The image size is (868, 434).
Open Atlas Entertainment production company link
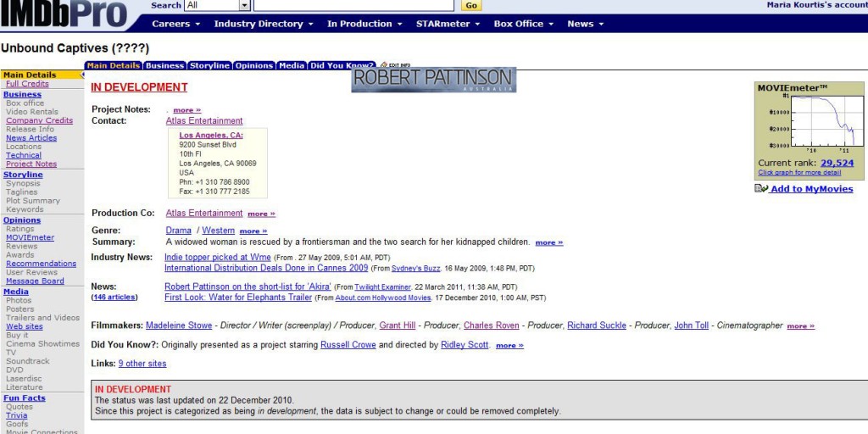pyautogui.click(x=204, y=213)
